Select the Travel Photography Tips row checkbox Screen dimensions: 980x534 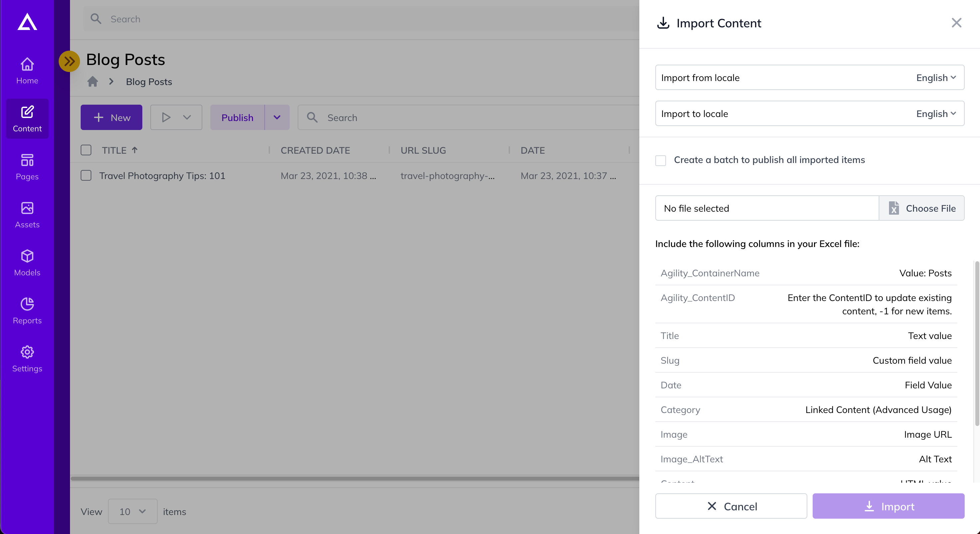pos(86,176)
